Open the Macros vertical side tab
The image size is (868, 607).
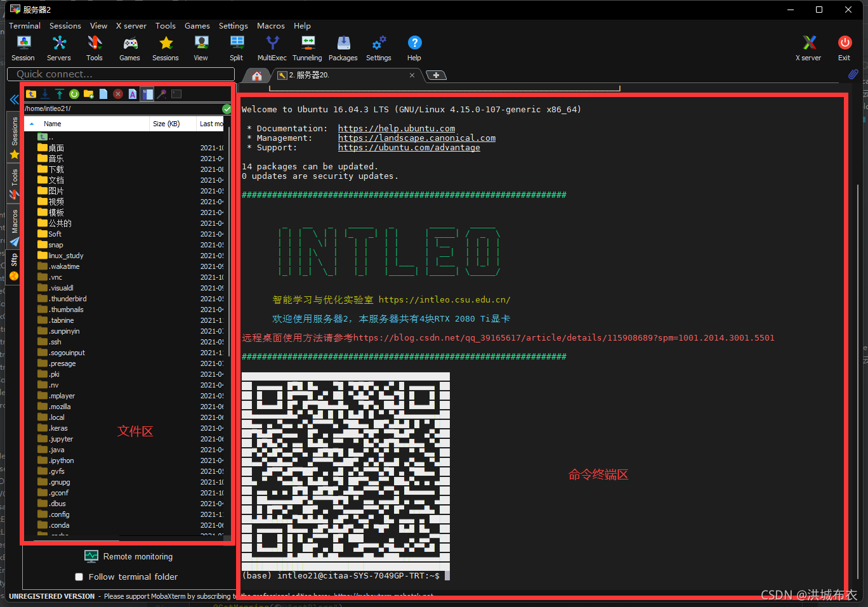(15, 228)
